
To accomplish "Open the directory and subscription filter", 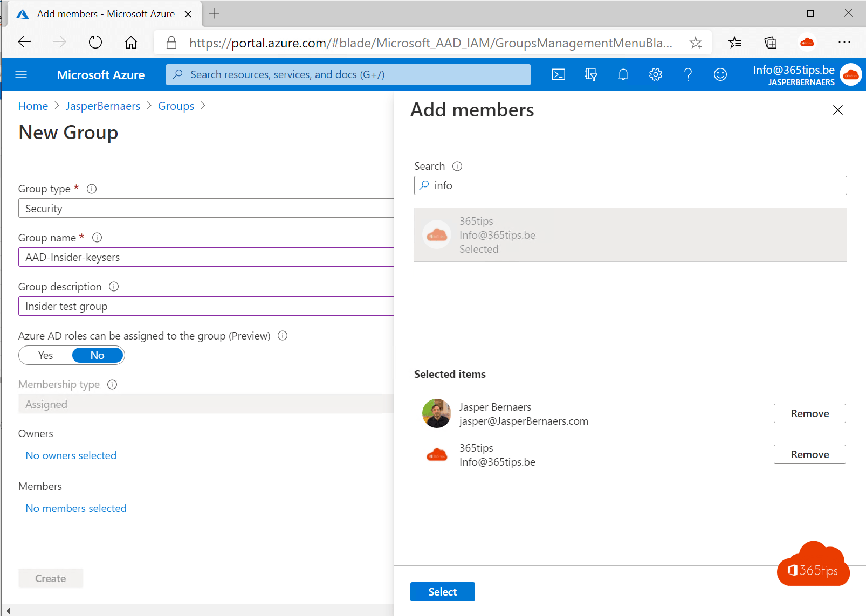I will (x=591, y=74).
